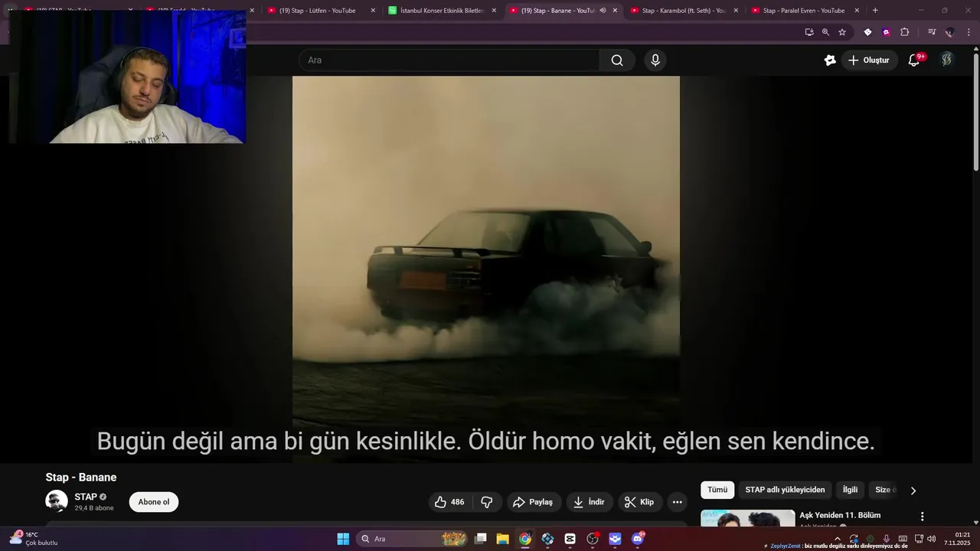980x551 pixels.
Task: Open media control icon in Chrome toolbar
Action: (x=932, y=32)
